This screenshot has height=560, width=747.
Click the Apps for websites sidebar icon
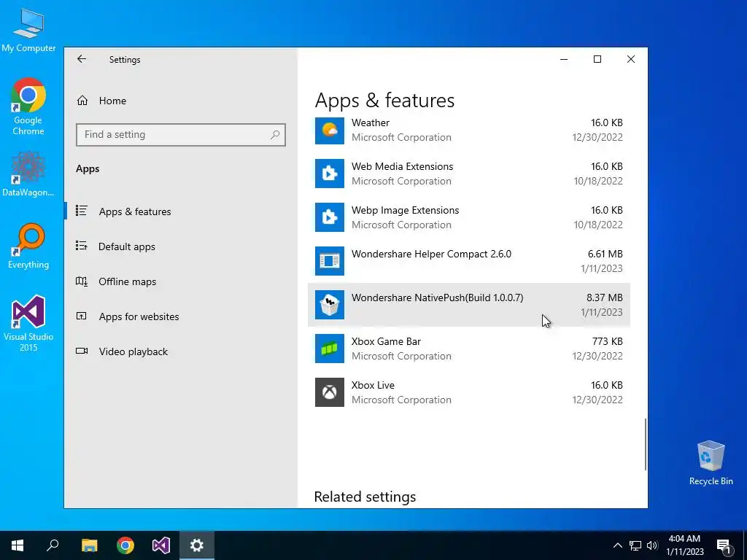coord(82,316)
